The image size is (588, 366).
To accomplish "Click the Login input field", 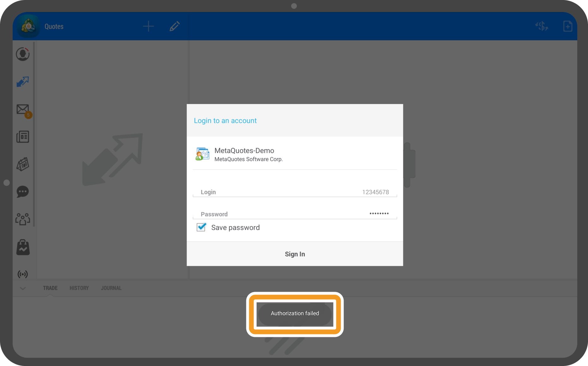I will (295, 192).
